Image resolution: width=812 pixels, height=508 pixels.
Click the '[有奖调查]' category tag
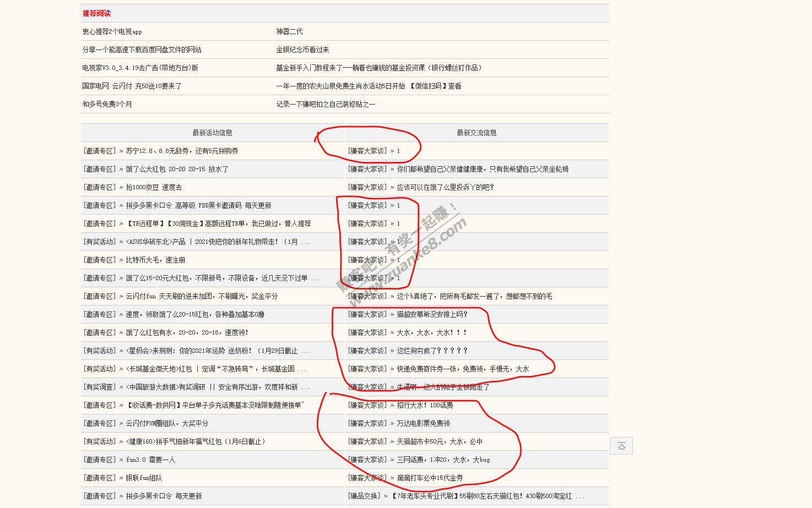pos(100,387)
